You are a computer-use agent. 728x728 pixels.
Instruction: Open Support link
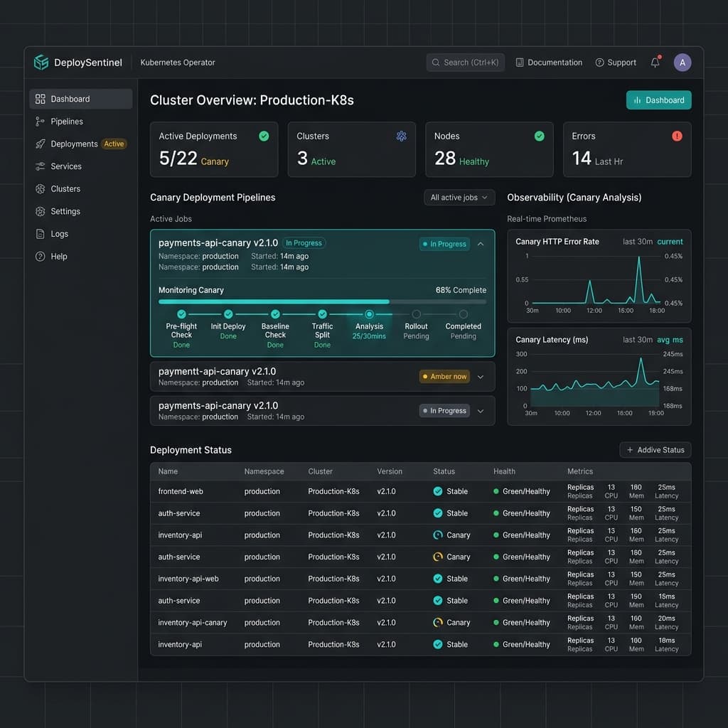pos(616,63)
